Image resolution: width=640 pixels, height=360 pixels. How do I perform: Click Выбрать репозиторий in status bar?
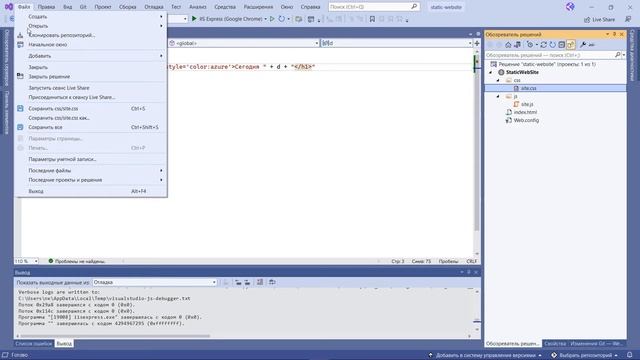pos(584,355)
